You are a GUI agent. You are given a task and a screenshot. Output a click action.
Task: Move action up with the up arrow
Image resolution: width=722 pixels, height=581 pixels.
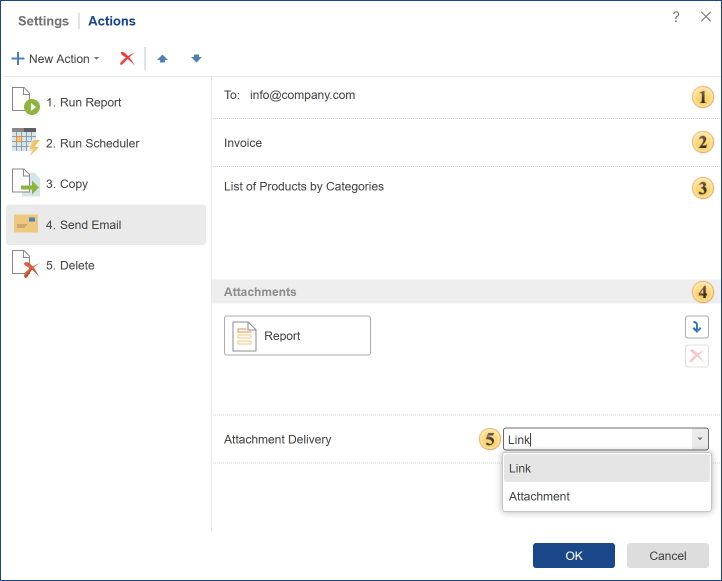point(162,59)
